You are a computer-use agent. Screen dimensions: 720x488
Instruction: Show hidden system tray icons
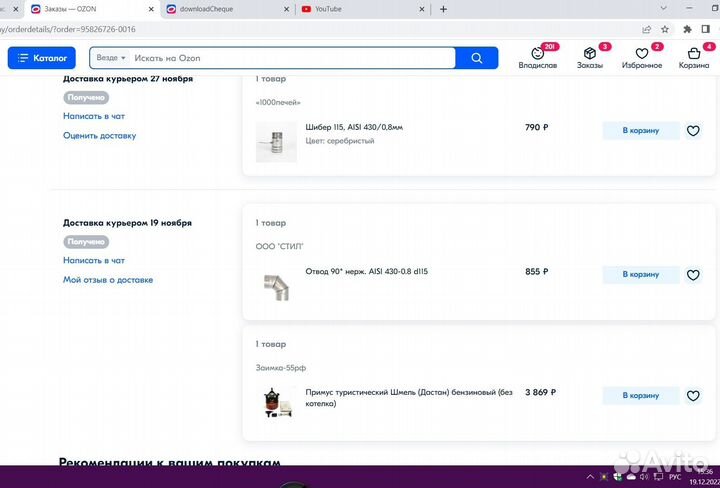[x=591, y=477]
